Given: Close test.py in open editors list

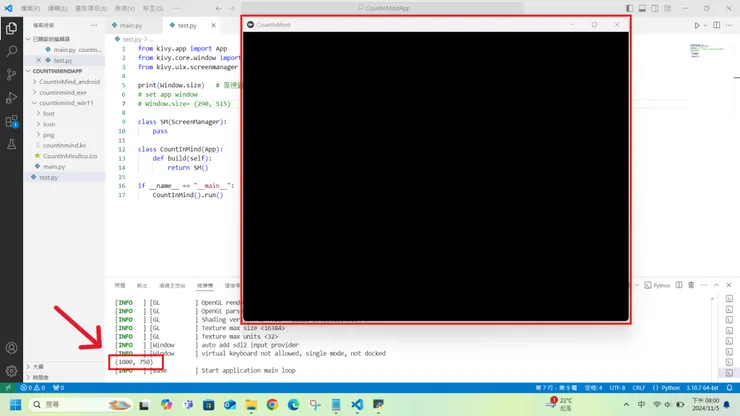Looking at the screenshot, I should [38, 60].
